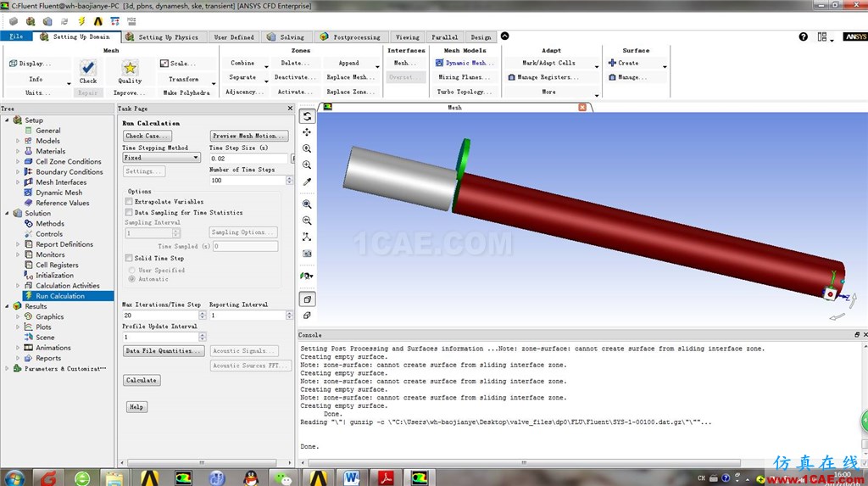Click the Dynamic Mesh ribbon icon
This screenshot has width=868, height=486.
pyautogui.click(x=439, y=63)
